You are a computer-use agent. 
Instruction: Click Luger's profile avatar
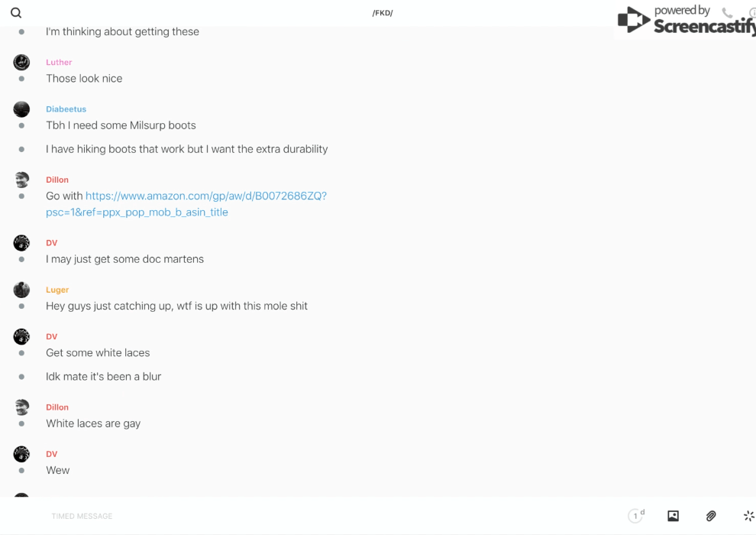[21, 290]
